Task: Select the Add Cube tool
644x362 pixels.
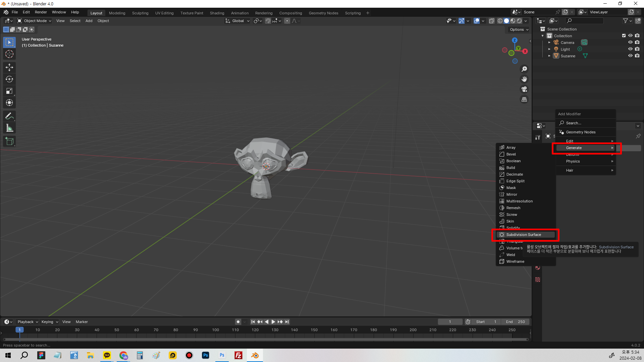Action: coord(9,141)
